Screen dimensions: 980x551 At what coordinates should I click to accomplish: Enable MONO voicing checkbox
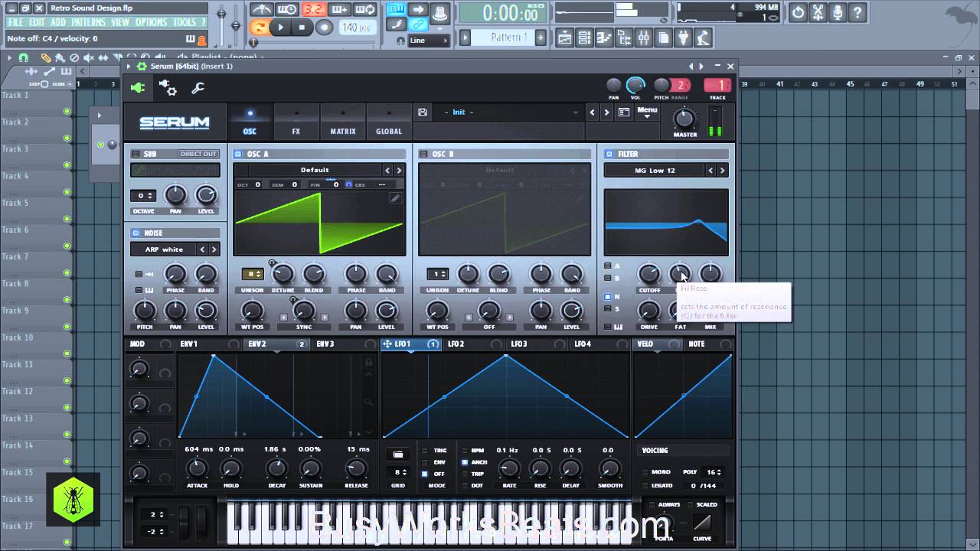pos(645,472)
